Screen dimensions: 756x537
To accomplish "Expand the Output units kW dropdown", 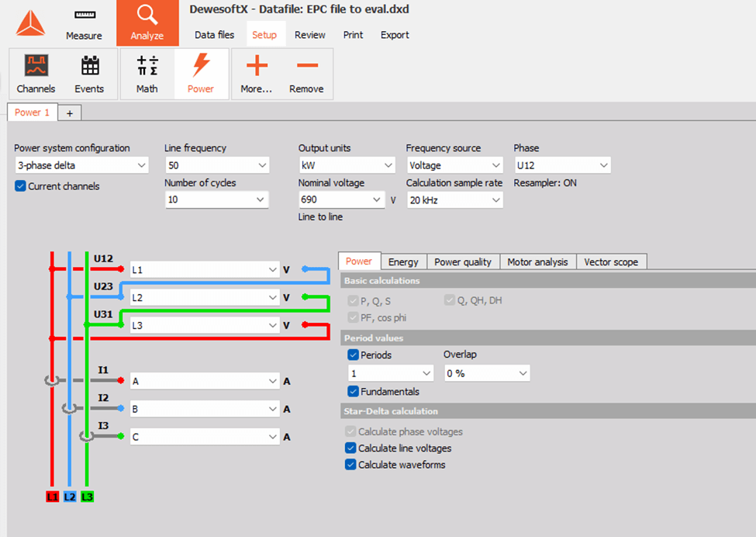I will (347, 165).
